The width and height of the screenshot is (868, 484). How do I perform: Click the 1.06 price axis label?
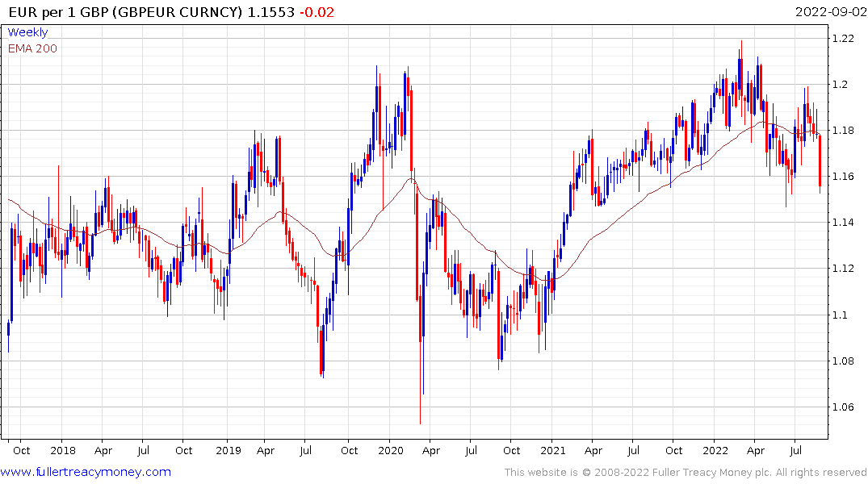843,407
